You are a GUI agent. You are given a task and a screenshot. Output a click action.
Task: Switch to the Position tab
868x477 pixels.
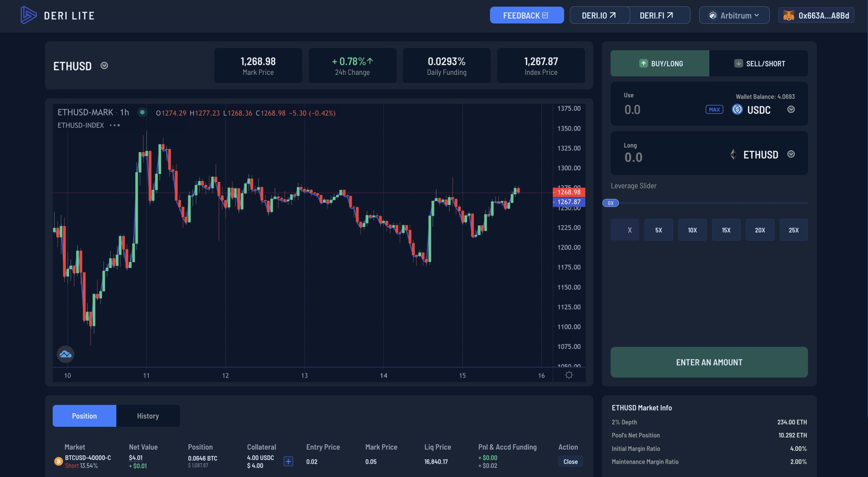84,416
